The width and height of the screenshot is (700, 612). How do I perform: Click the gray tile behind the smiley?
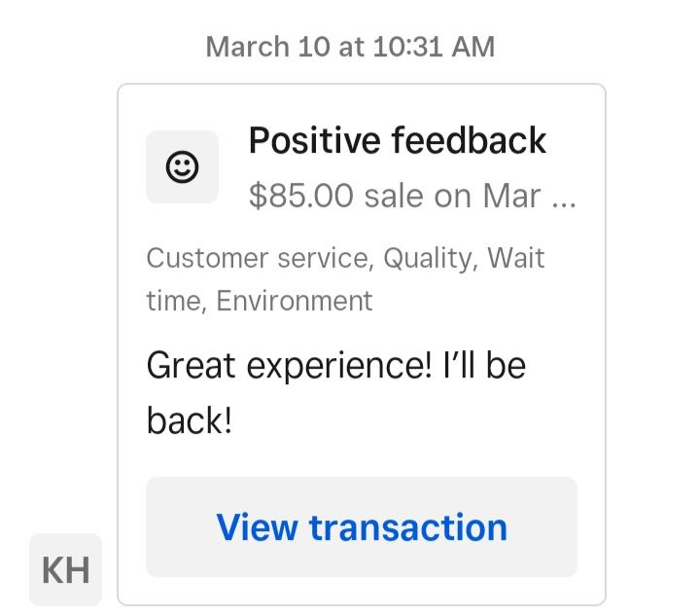pyautogui.click(x=182, y=167)
